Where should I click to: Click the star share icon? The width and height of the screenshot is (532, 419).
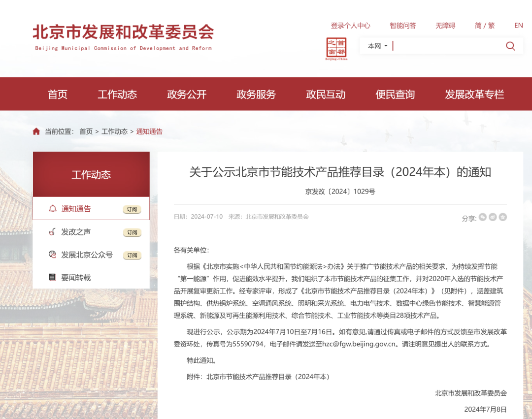point(502,217)
